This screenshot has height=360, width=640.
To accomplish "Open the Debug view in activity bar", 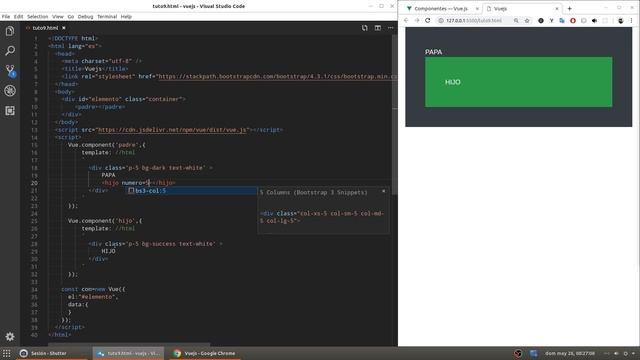I will click(x=10, y=91).
